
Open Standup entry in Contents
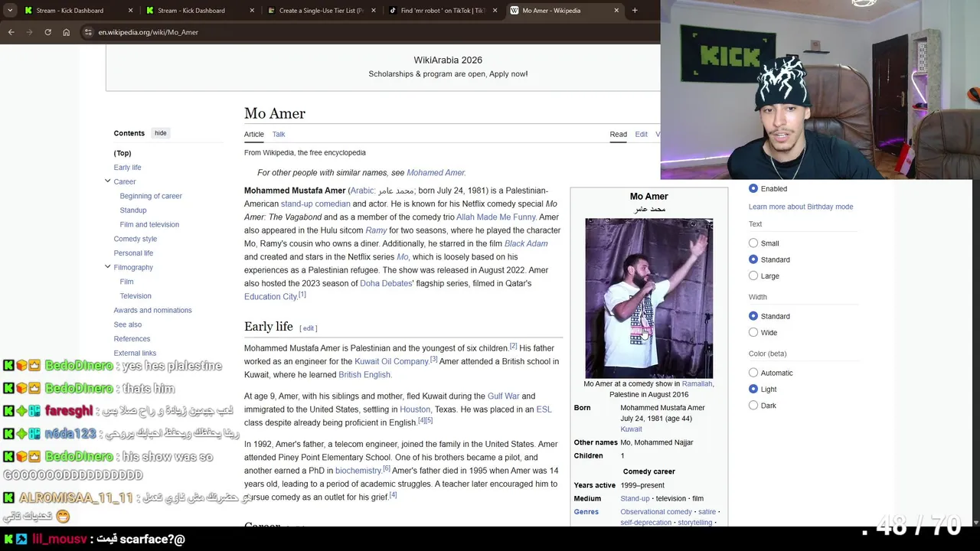133,210
